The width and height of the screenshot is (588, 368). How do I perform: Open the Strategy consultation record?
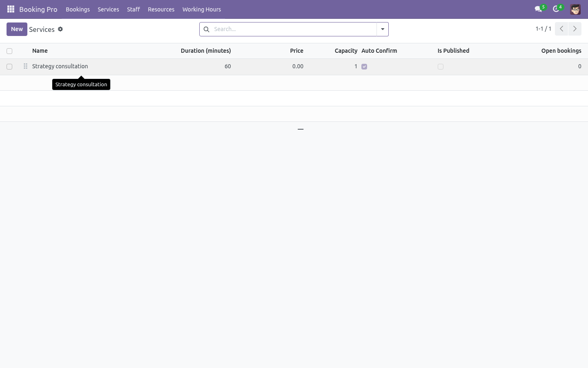(60, 66)
